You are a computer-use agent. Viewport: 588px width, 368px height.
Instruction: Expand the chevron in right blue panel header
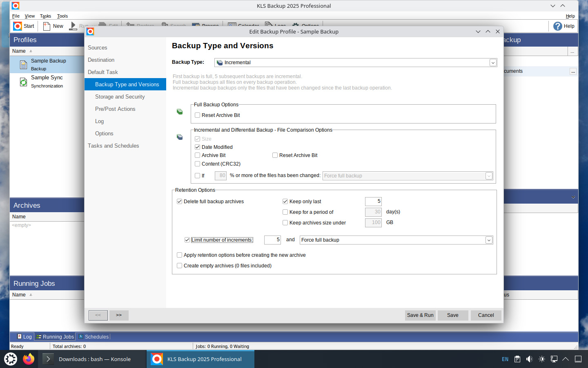(x=573, y=197)
